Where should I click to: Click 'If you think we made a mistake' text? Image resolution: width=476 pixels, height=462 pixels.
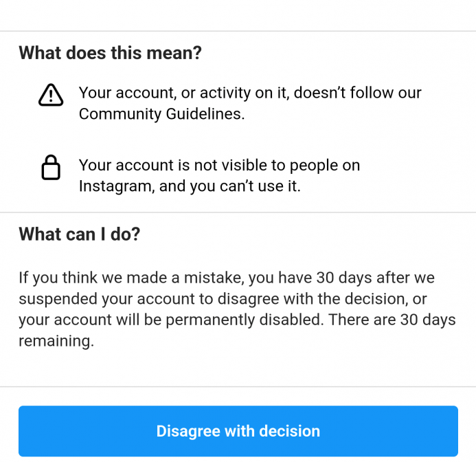point(131,278)
